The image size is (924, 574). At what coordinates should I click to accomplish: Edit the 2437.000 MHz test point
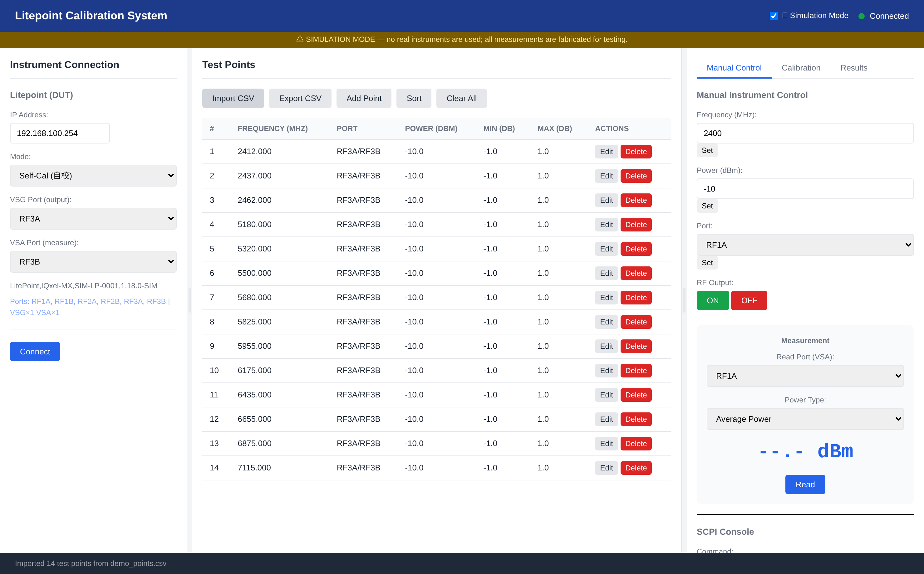coord(606,176)
